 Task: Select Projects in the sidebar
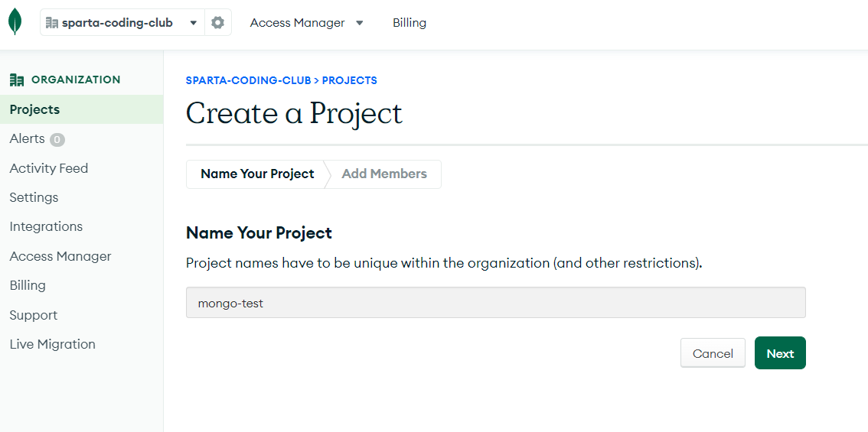[81, 109]
